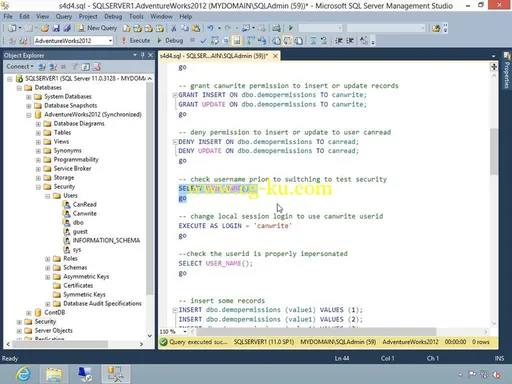Click the Object Explorer horizontal scrollbar thumb
The width and height of the screenshot is (512, 384).
click(60, 344)
